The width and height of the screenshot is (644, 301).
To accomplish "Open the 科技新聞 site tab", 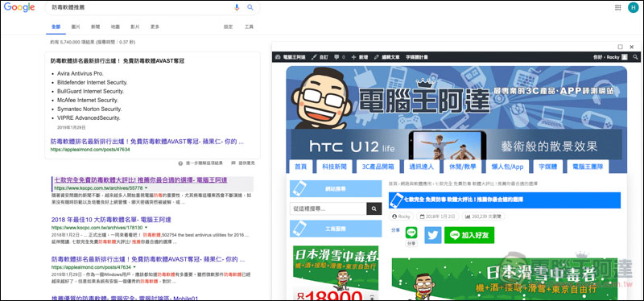I will (x=334, y=167).
